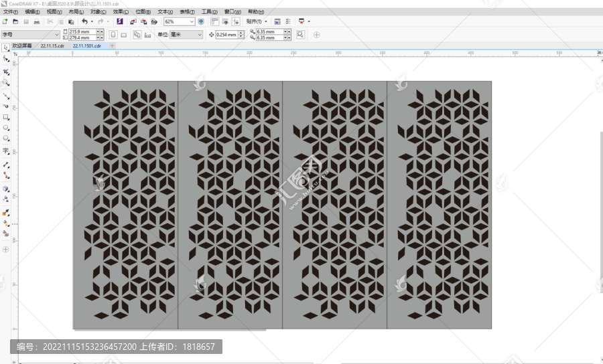Choose the Crop tool
This screenshot has height=364, width=603.
point(6,72)
